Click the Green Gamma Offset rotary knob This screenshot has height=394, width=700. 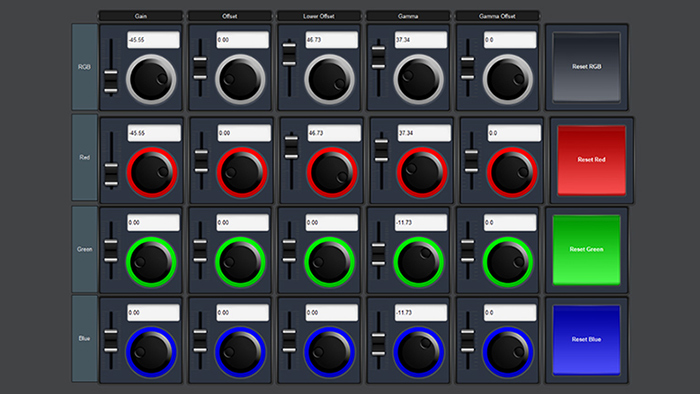pyautogui.click(x=508, y=262)
